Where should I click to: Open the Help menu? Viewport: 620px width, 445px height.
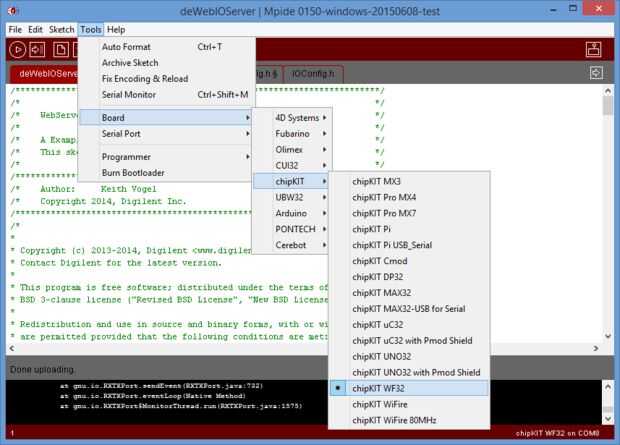coord(116,30)
